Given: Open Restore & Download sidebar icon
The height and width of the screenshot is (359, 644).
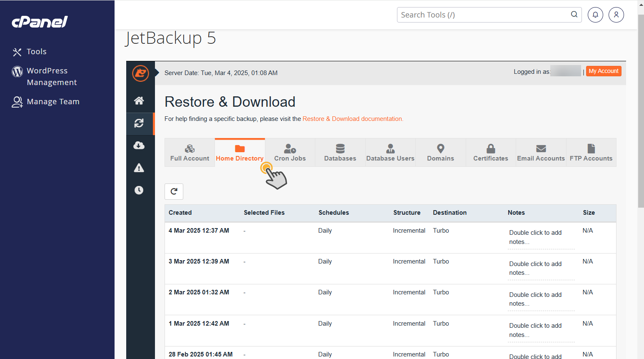Looking at the screenshot, I should (x=139, y=123).
